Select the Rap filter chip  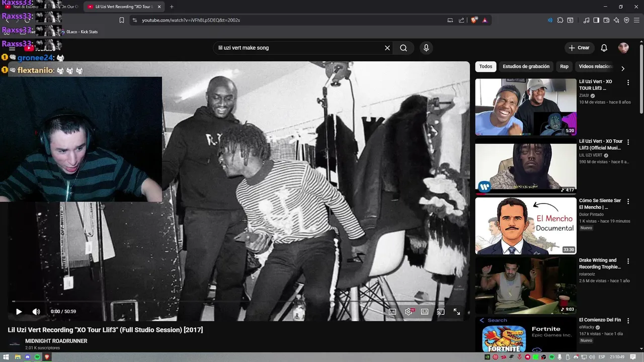(564, 66)
